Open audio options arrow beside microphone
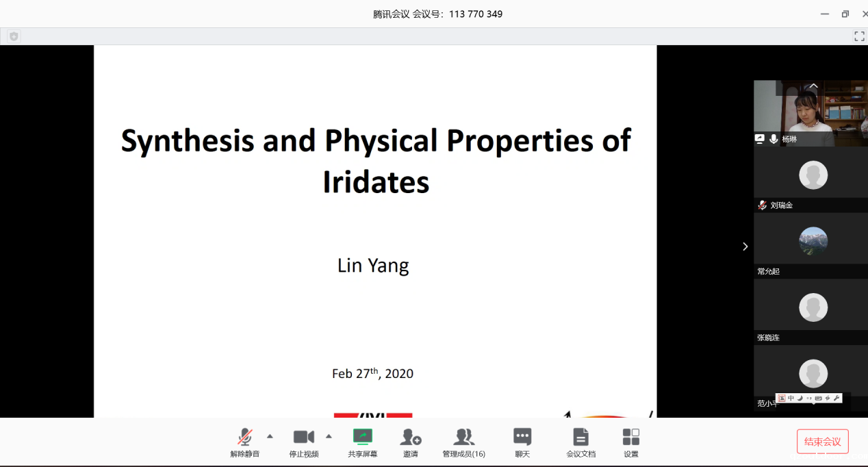868x467 pixels. (270, 436)
